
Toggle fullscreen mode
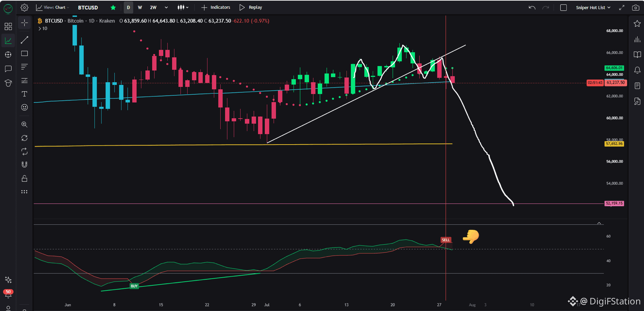tap(622, 8)
